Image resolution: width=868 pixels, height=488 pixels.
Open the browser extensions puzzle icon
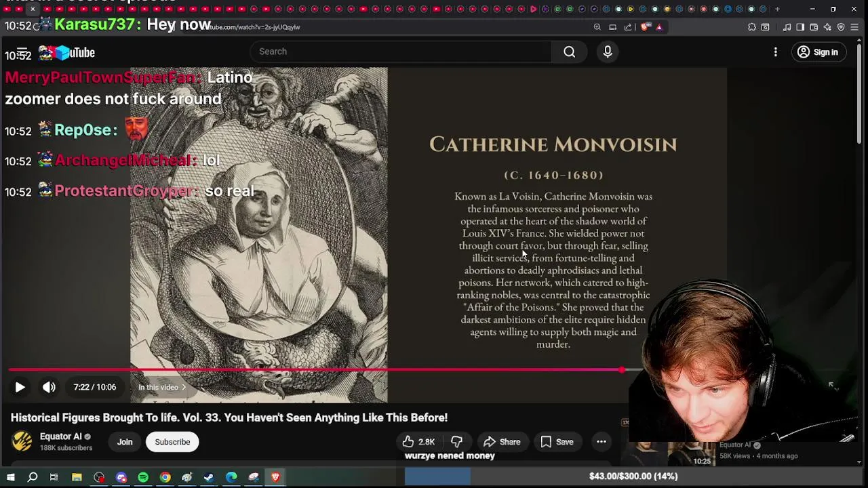tap(752, 27)
